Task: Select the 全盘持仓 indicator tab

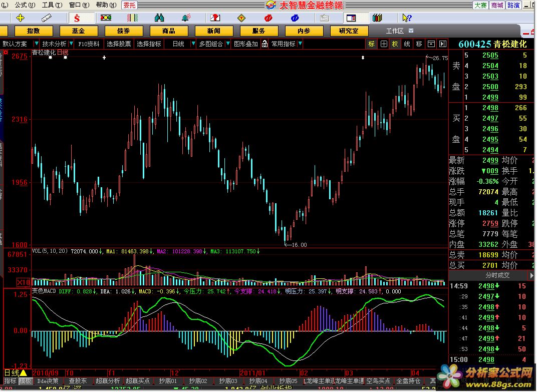Action: [408, 381]
